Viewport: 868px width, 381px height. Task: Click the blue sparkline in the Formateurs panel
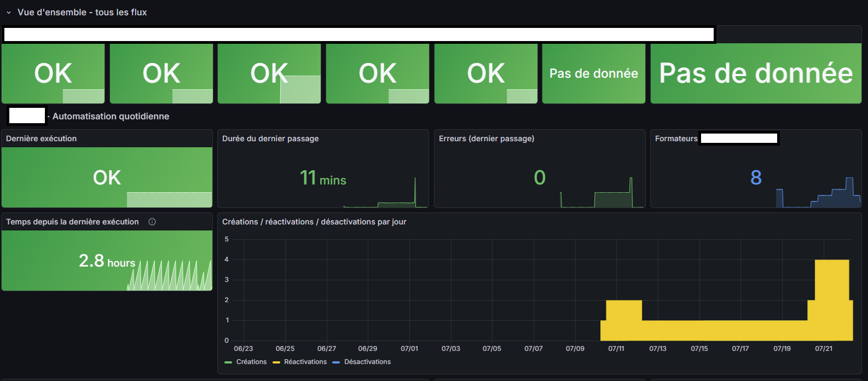point(818,193)
